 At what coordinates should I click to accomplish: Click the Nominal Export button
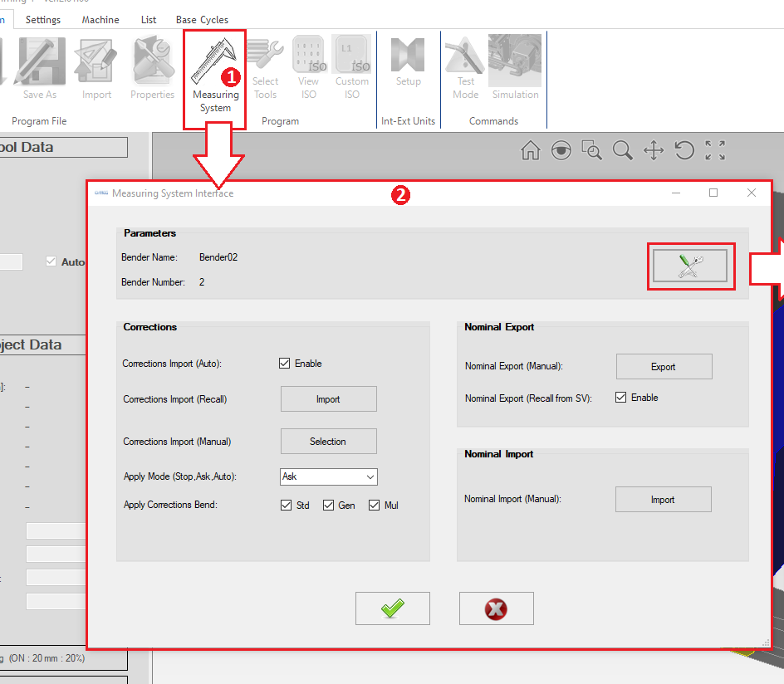663,367
